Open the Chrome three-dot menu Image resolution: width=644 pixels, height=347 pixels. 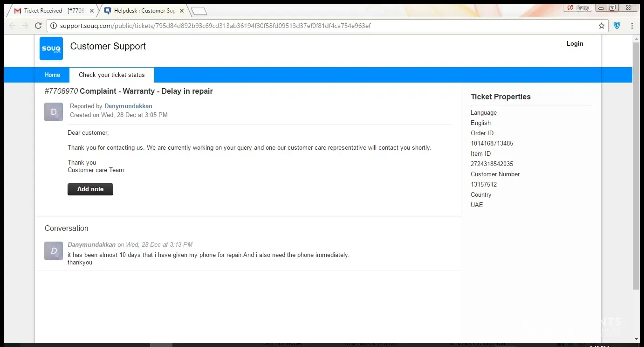tap(632, 26)
